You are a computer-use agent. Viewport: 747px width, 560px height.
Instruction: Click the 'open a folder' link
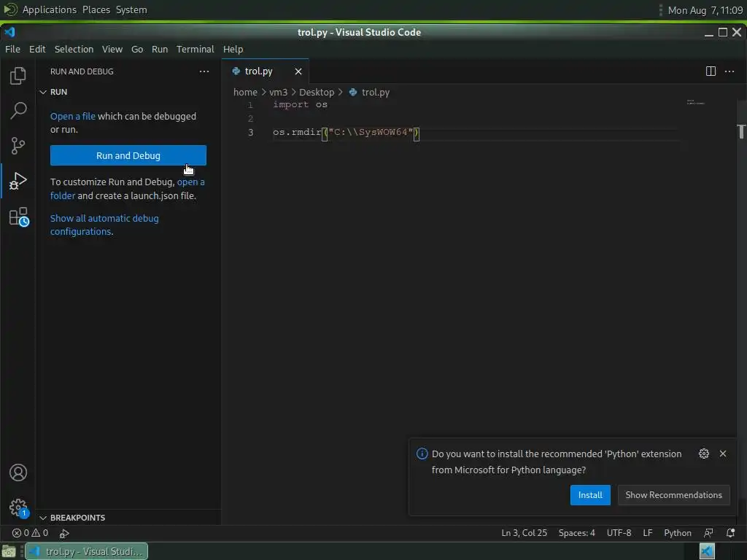pos(190,182)
